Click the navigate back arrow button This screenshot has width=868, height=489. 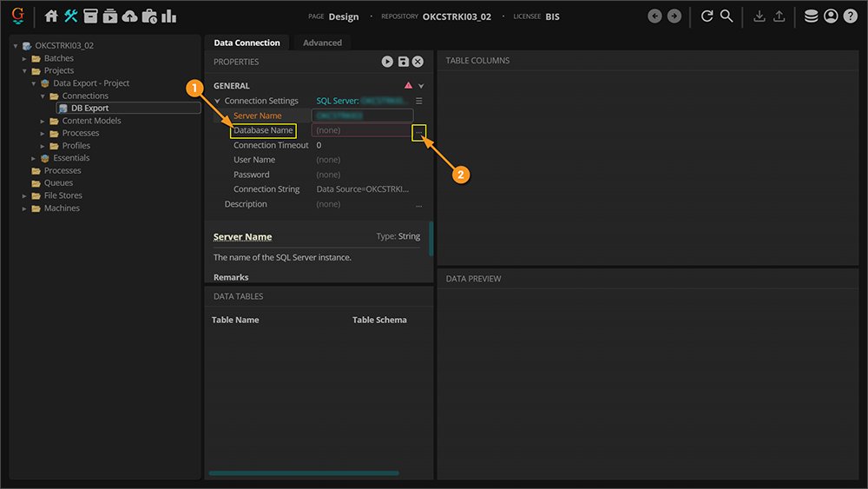(654, 17)
